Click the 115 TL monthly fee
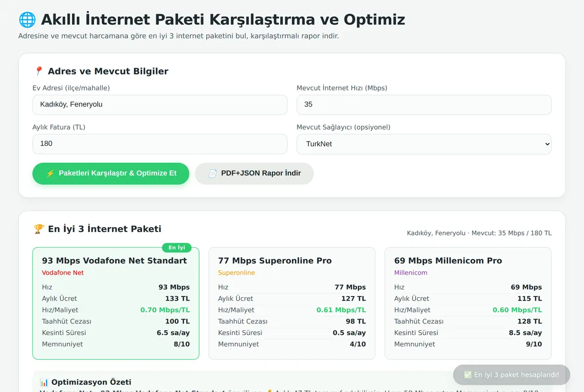This screenshot has height=392, width=584. (x=530, y=299)
